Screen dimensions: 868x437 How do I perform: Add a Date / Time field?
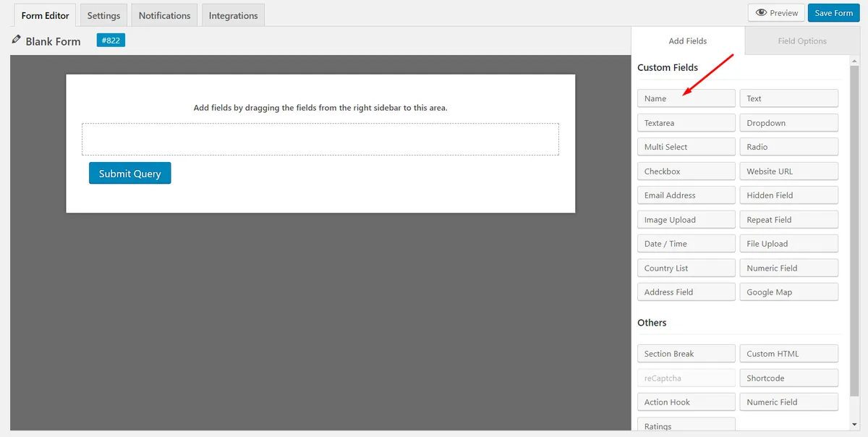(x=686, y=244)
